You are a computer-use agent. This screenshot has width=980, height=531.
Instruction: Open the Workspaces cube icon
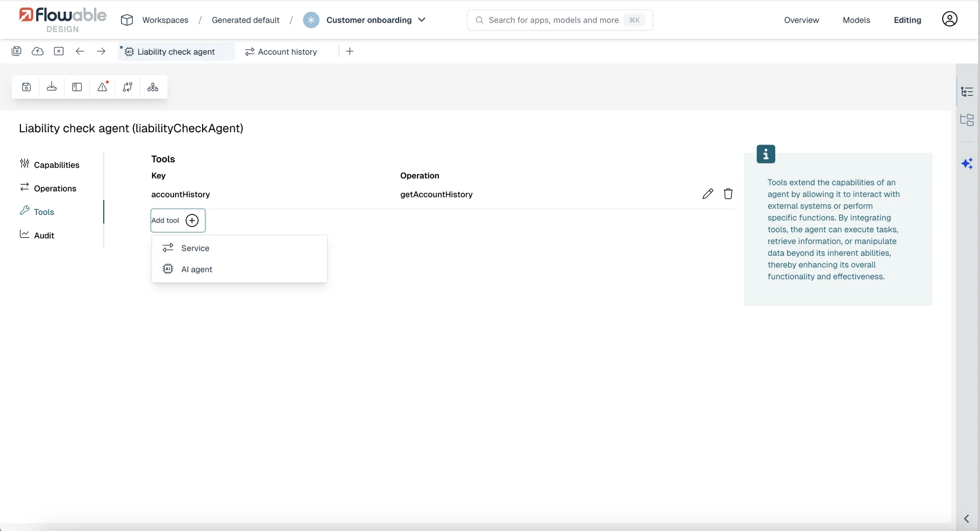click(x=127, y=20)
